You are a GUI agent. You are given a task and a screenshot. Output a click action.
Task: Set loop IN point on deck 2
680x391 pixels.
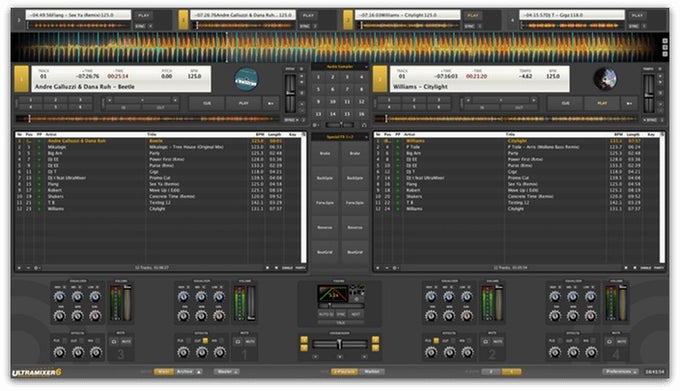(x=482, y=108)
